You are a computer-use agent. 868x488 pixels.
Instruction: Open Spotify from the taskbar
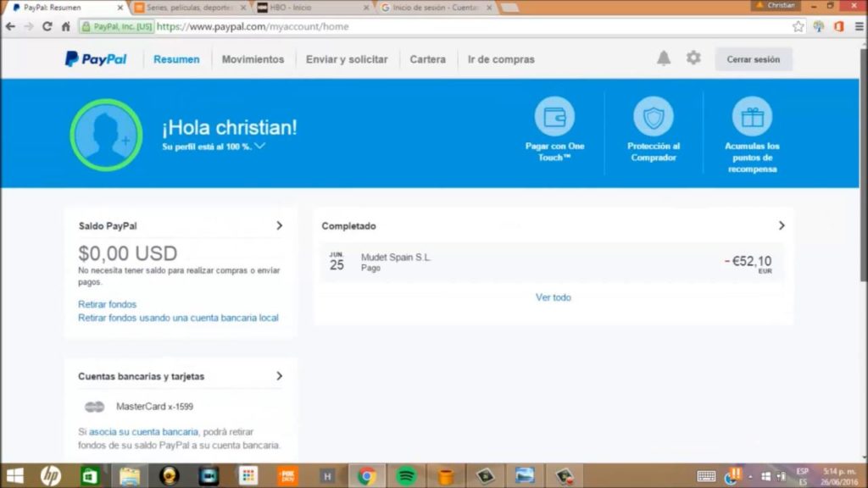(406, 475)
